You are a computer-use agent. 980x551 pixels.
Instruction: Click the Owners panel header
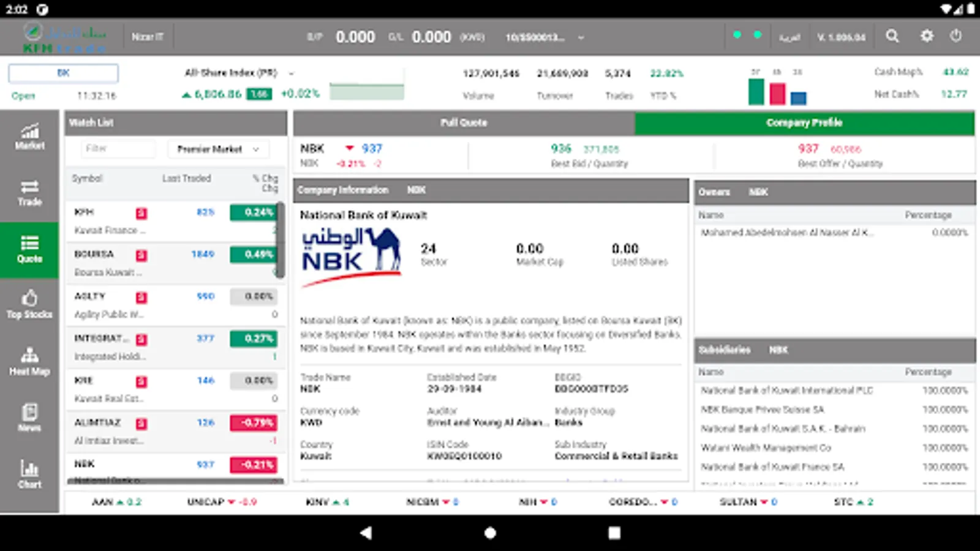click(x=835, y=192)
